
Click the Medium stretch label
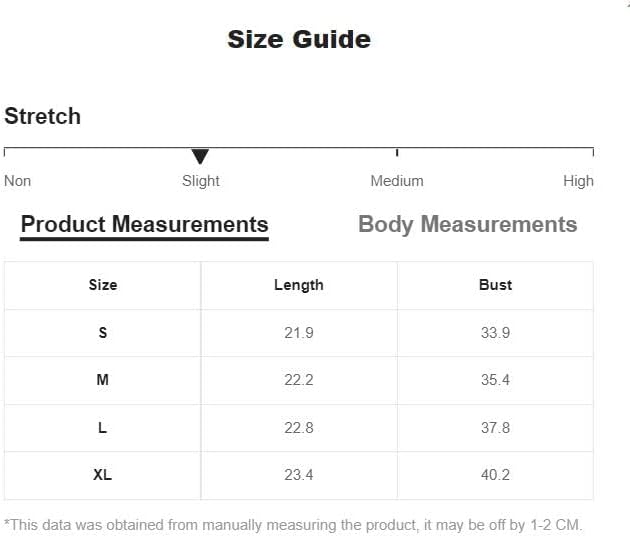click(397, 181)
